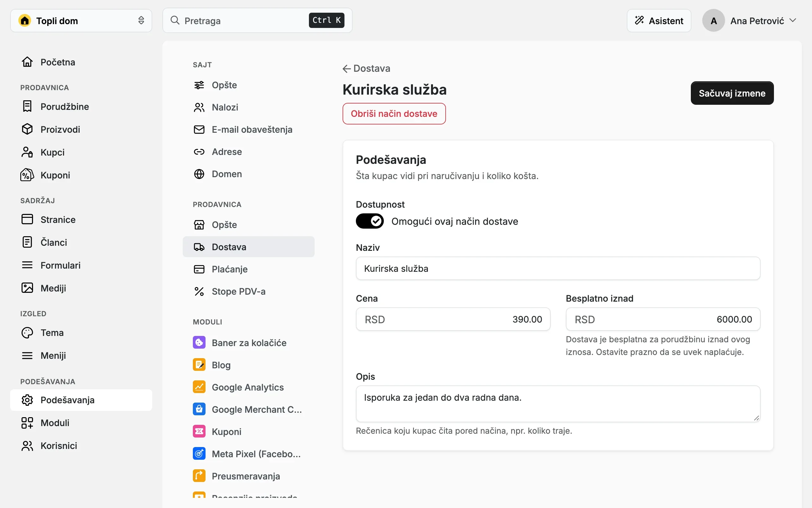This screenshot has width=812, height=508.
Task: Open Baner za kolačiće module
Action: coord(249,343)
